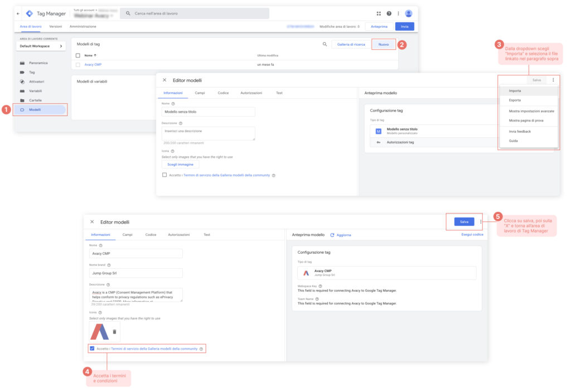
Task: Choose Invia feedback from the menu
Action: pos(529,132)
